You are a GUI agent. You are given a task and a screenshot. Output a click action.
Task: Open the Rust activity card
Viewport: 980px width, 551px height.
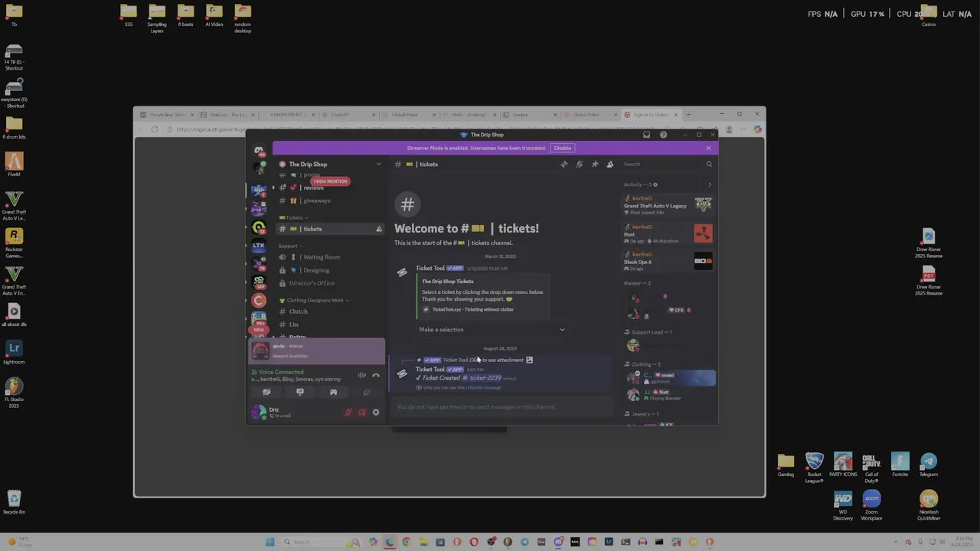coord(668,233)
